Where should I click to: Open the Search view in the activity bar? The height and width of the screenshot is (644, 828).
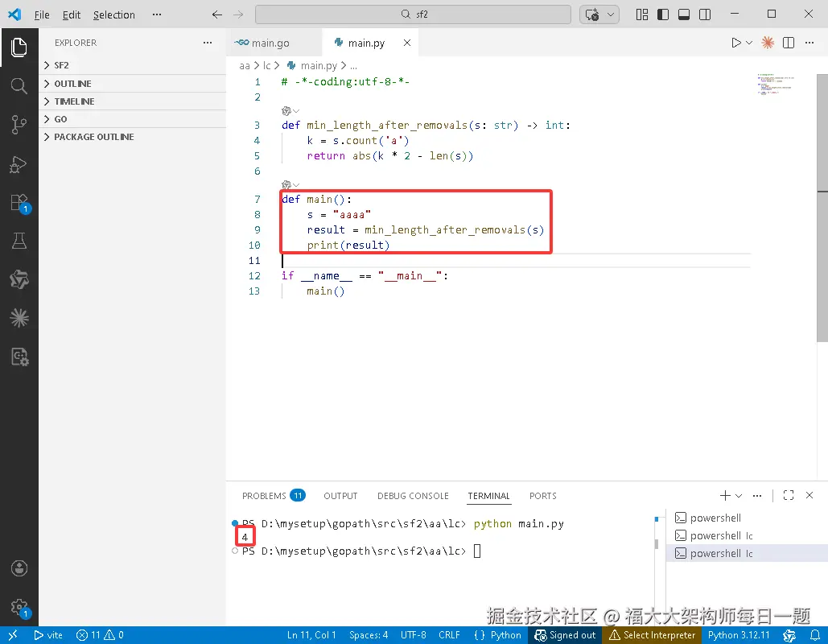19,85
